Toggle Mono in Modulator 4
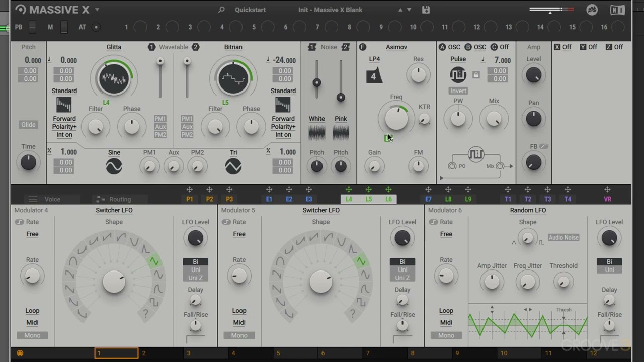Image resolution: width=644 pixels, height=362 pixels. click(32, 335)
